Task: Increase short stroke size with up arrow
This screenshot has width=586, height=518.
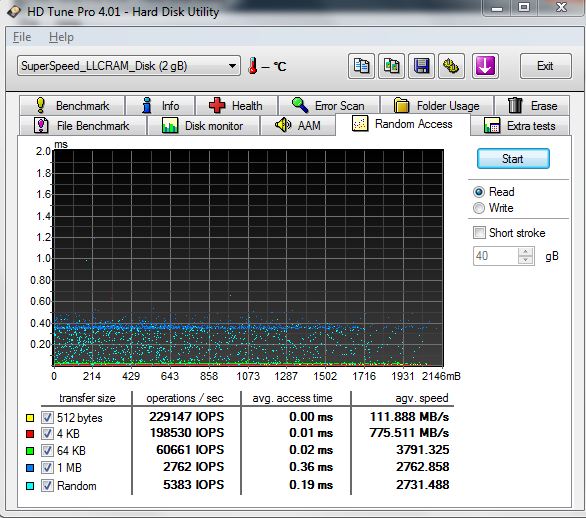Action: point(526,251)
